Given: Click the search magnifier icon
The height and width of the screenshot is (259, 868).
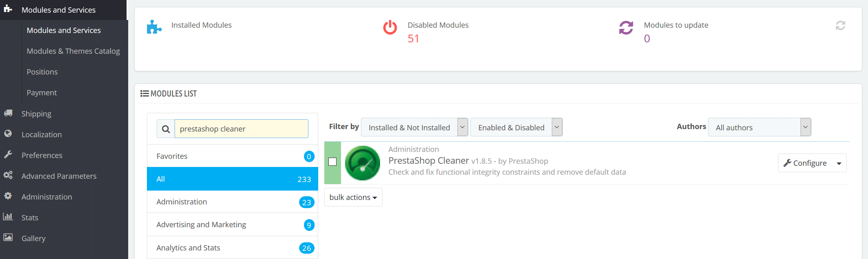Looking at the screenshot, I should click(166, 129).
